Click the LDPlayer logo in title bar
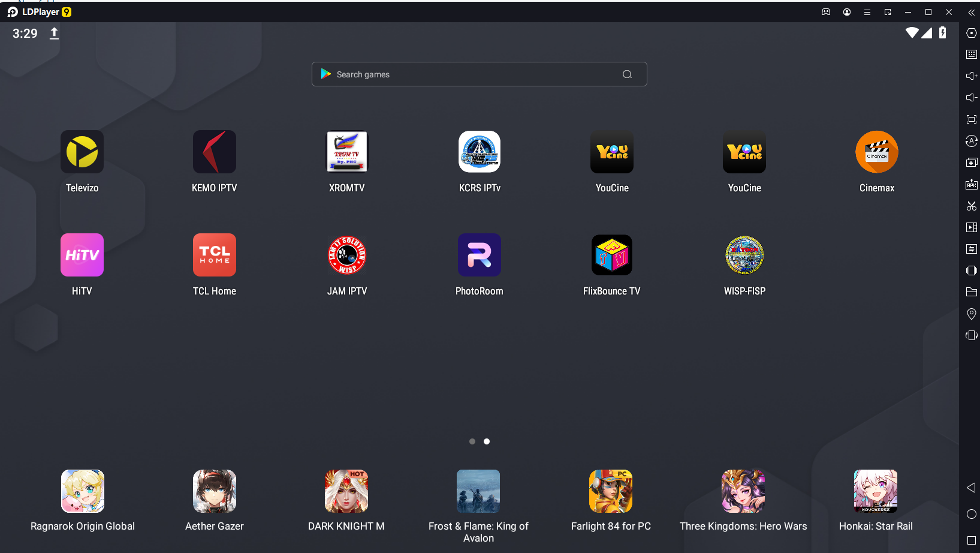980x553 pixels. pos(39,12)
